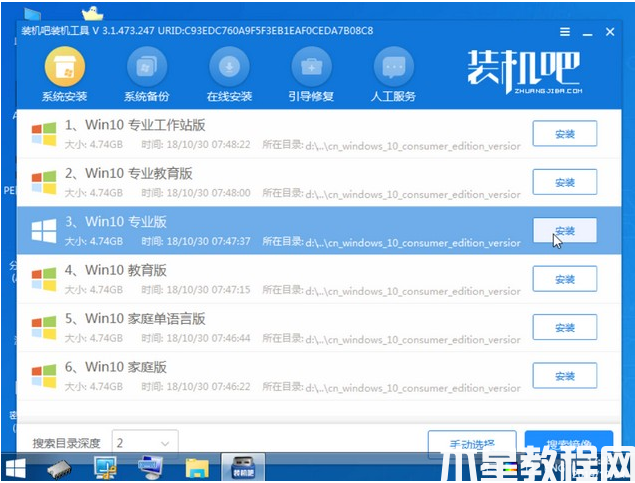Viewport: 635px width, 483px height.
Task: Switch to the 装机吧 taskbar app
Action: pos(243,467)
